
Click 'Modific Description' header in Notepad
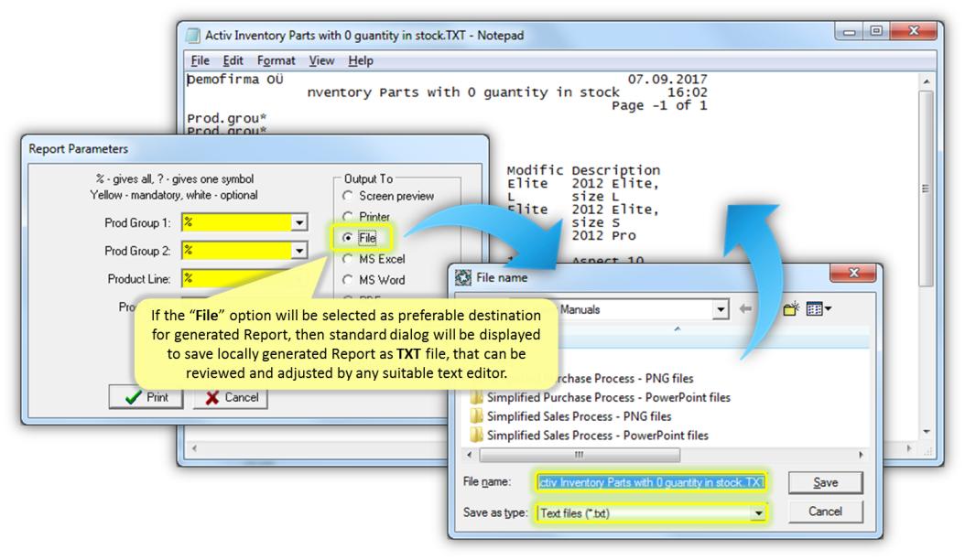pyautogui.click(x=583, y=170)
